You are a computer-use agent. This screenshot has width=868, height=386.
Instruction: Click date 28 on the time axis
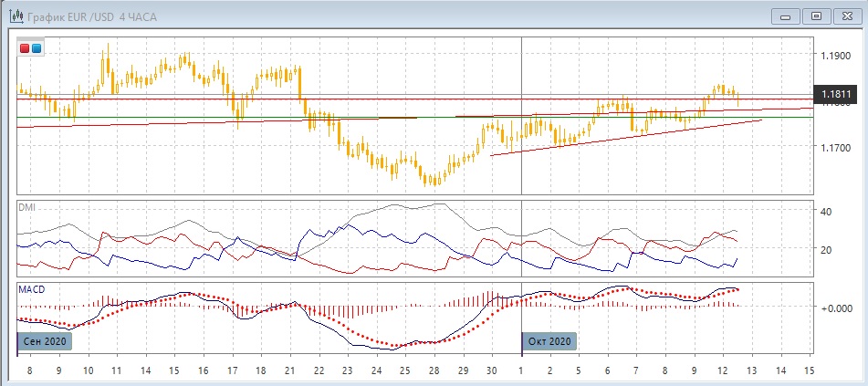(x=434, y=370)
